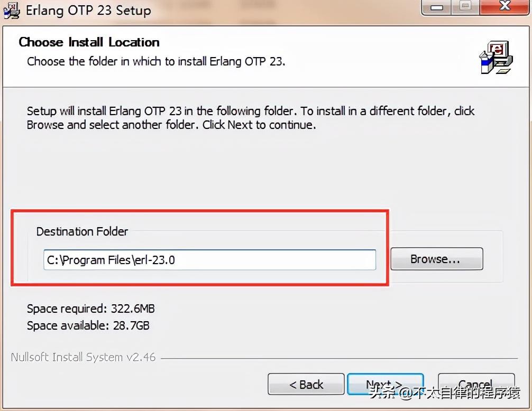532x411 pixels.
Task: Click the installer computer icon in header
Action: click(495, 58)
